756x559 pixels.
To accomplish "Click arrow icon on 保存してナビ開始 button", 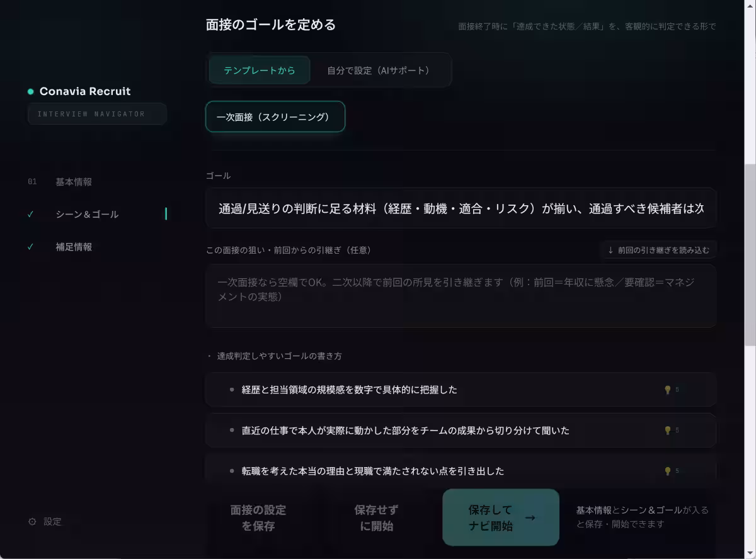I will [x=530, y=517].
